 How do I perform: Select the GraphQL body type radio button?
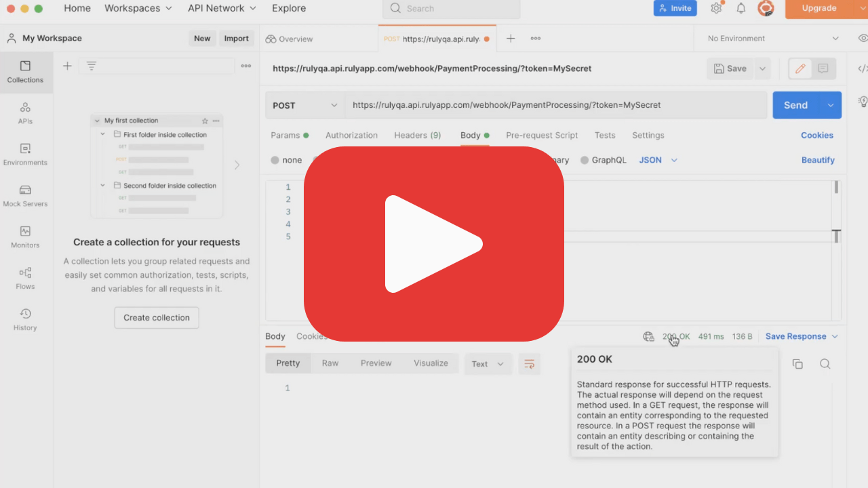(585, 160)
